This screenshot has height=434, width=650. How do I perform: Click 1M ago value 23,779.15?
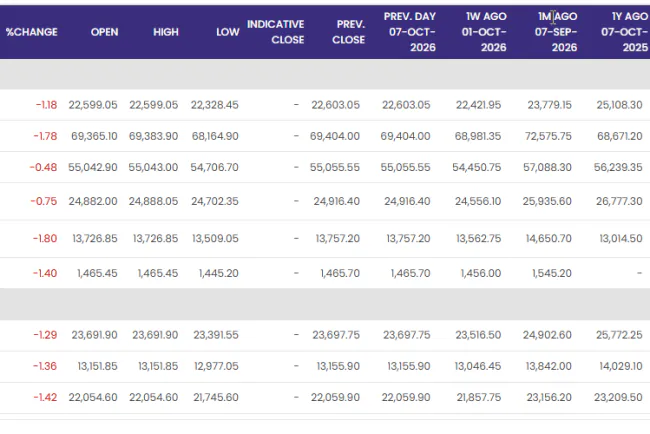pyautogui.click(x=550, y=105)
